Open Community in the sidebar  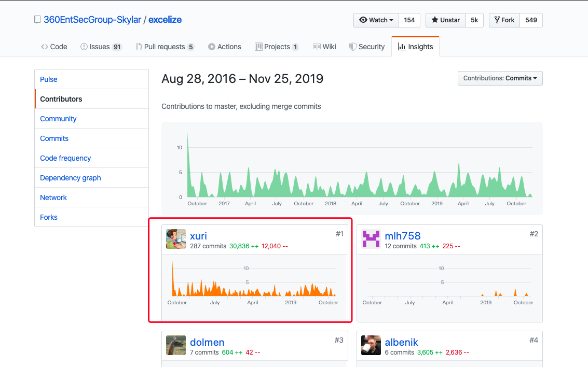(91, 119)
